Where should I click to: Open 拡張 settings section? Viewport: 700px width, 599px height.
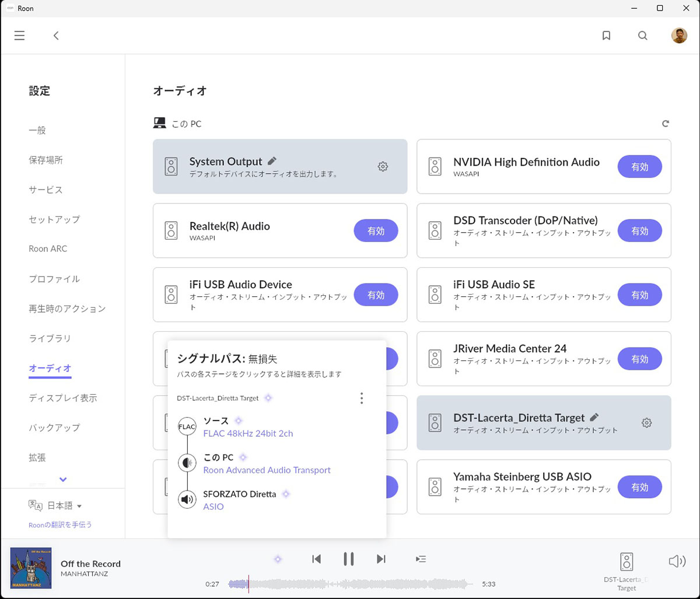(x=37, y=457)
